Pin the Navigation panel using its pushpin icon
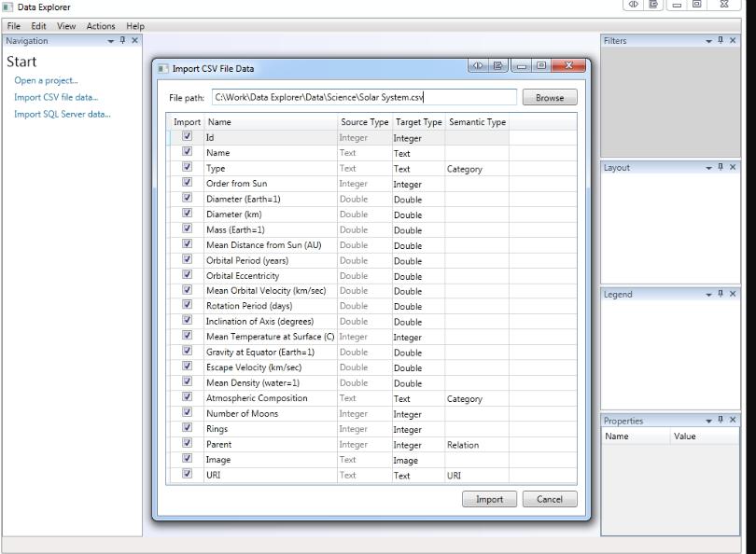The image size is (756, 554). [123, 40]
